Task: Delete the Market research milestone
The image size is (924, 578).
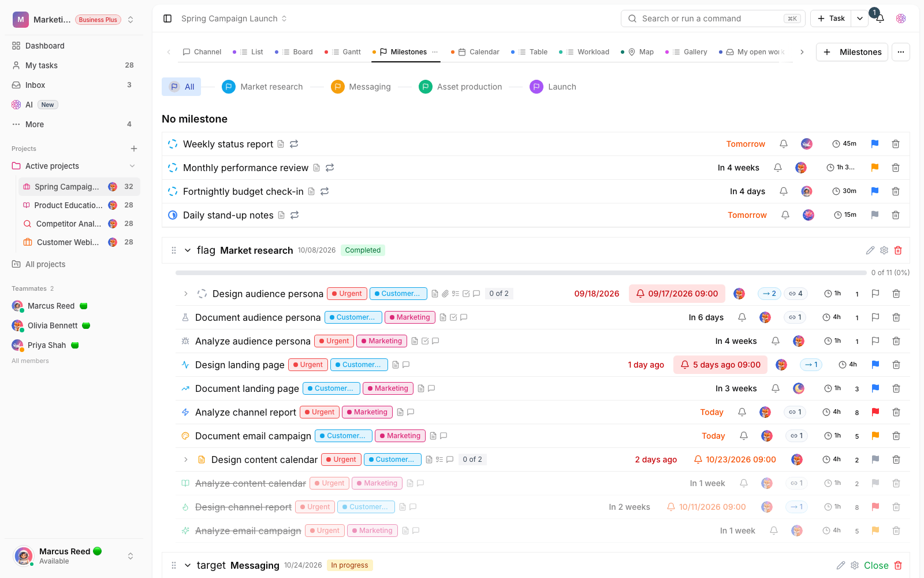Action: (x=898, y=250)
